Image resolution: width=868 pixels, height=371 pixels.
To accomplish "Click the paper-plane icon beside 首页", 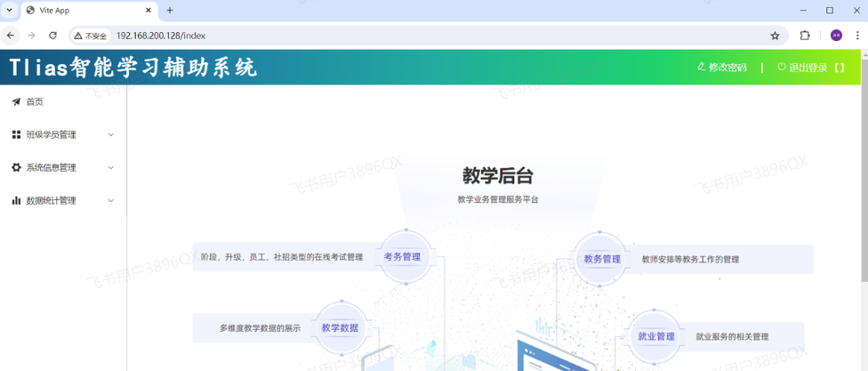I will tap(16, 102).
